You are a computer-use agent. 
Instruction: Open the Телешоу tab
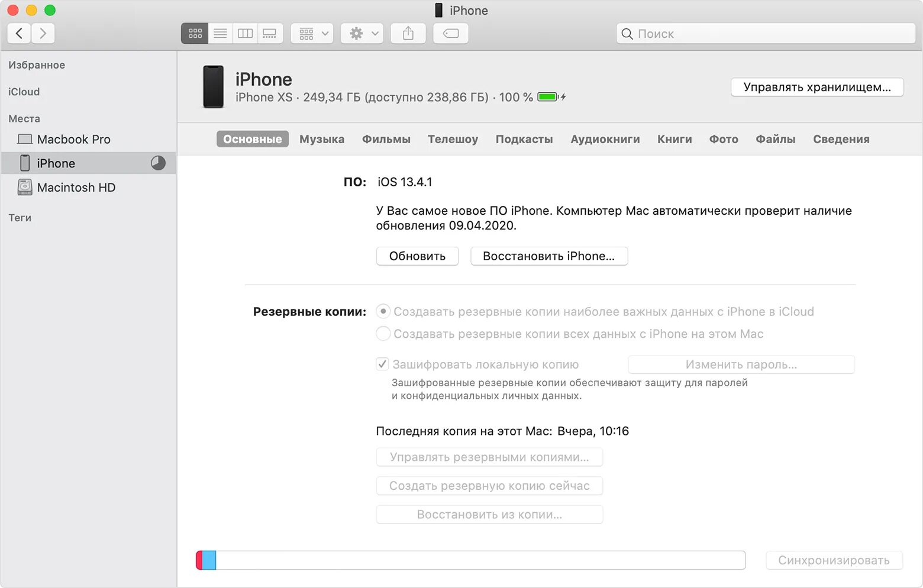click(453, 139)
